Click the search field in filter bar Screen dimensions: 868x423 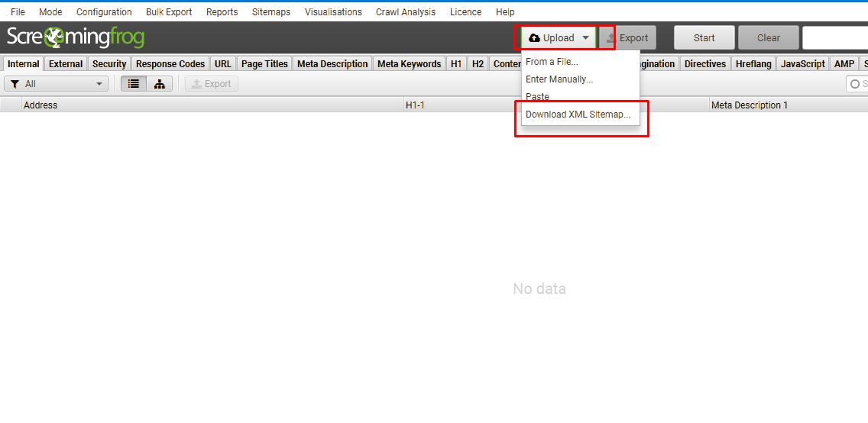pyautogui.click(x=857, y=84)
